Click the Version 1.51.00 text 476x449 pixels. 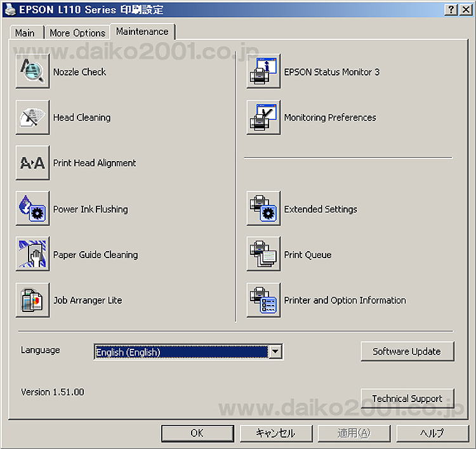pyautogui.click(x=53, y=392)
